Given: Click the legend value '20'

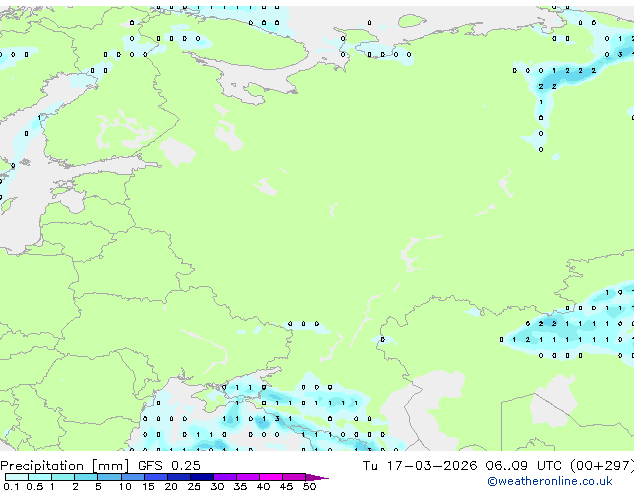Looking at the screenshot, I should pyautogui.click(x=171, y=486).
